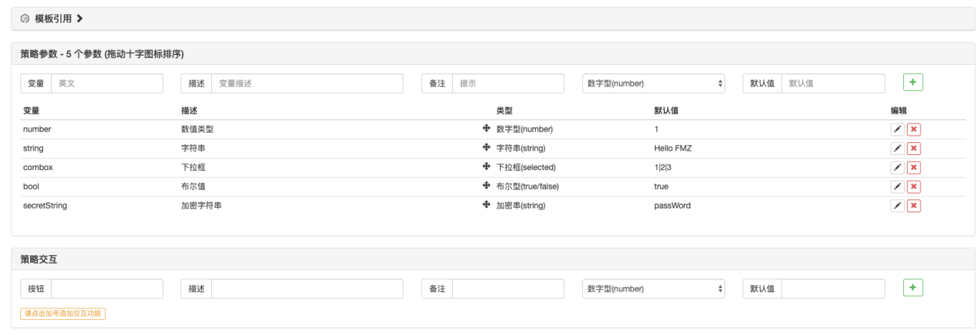Delete the combox parameter row
This screenshot has height=335, width=980.
click(914, 167)
